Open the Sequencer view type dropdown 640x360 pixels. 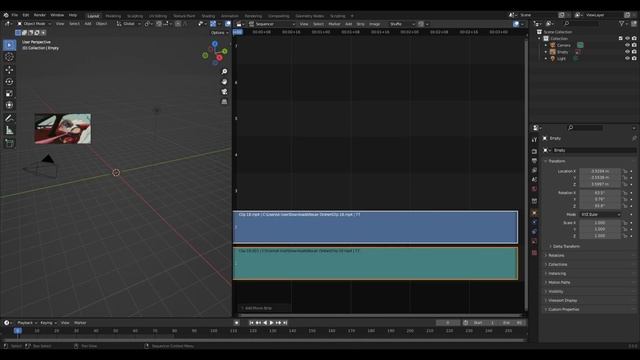click(272, 24)
